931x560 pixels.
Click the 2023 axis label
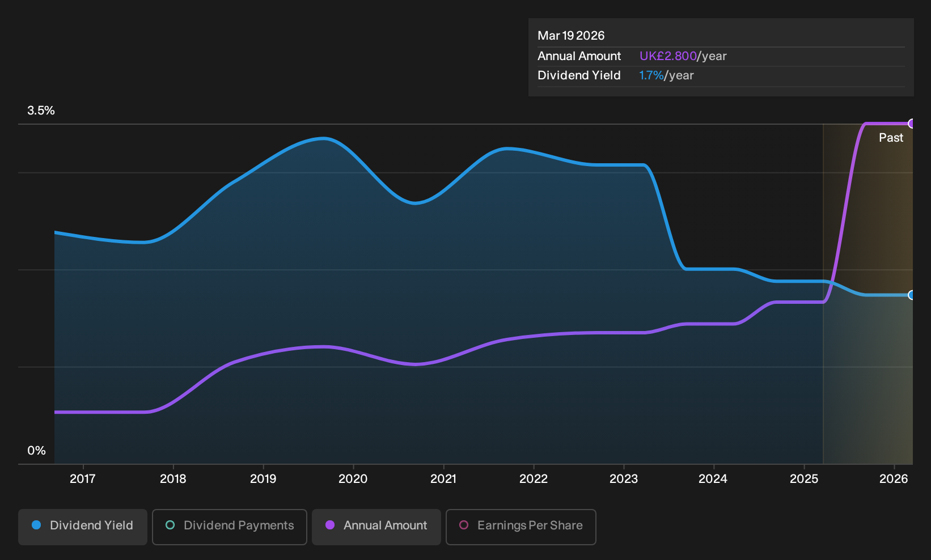(x=624, y=479)
